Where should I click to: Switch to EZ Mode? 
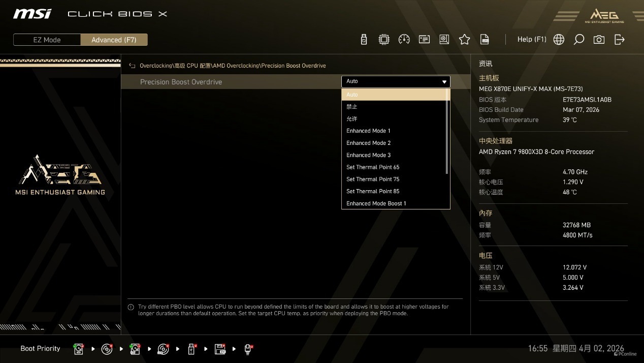coord(47,40)
